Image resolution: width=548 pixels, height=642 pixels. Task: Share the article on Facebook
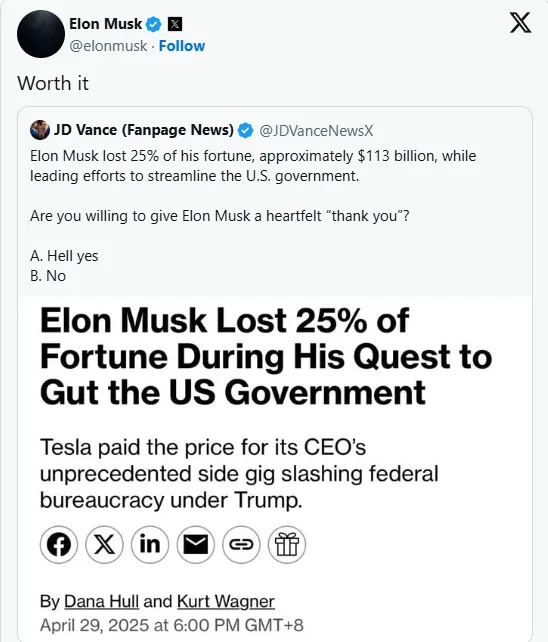click(x=59, y=545)
